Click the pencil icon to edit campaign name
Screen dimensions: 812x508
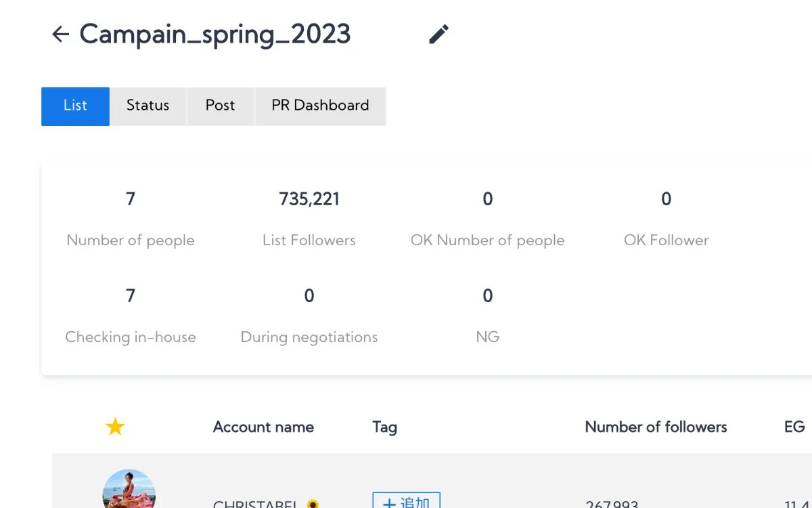(438, 35)
